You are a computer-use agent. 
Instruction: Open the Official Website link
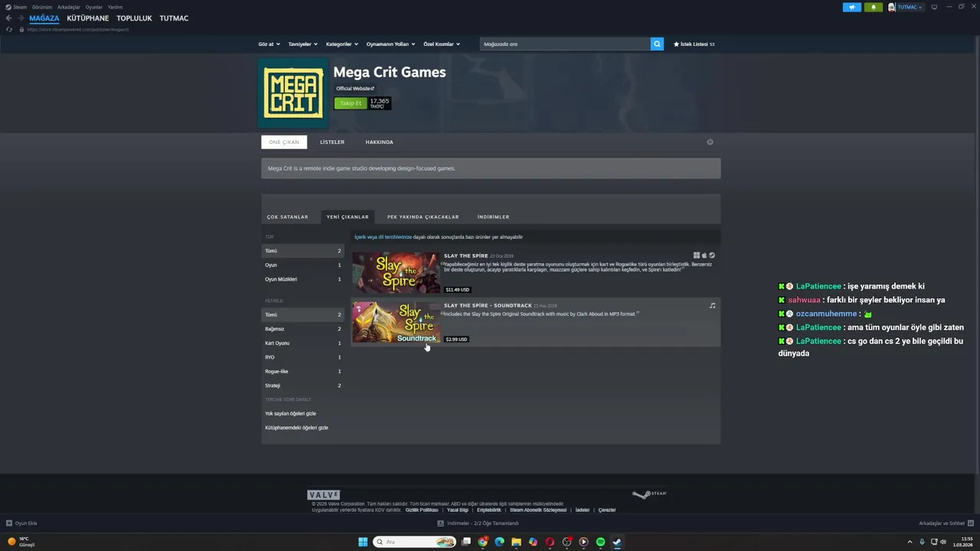click(354, 89)
